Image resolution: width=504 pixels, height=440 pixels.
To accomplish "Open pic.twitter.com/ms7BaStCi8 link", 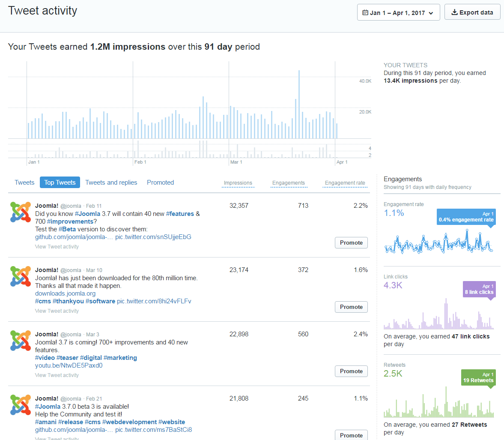I will pyautogui.click(x=154, y=430).
